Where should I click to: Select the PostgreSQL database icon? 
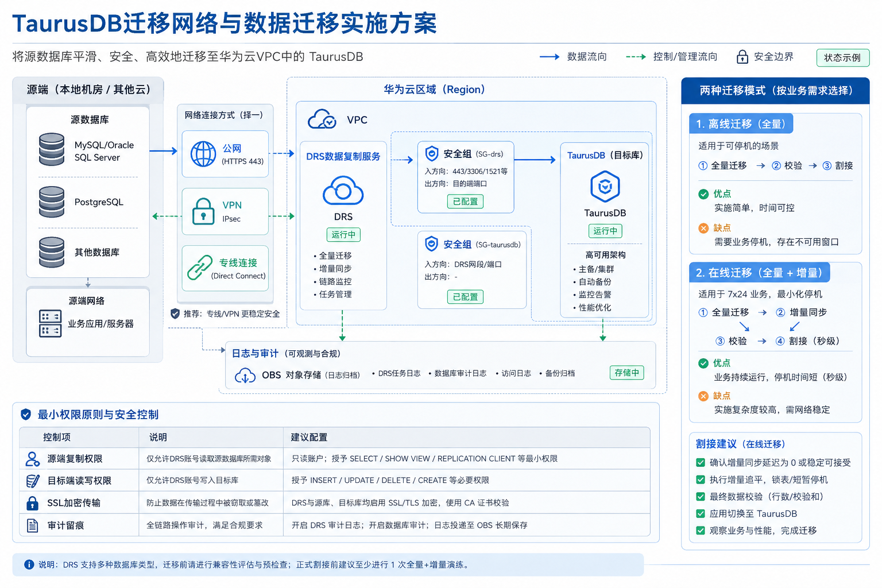52,202
